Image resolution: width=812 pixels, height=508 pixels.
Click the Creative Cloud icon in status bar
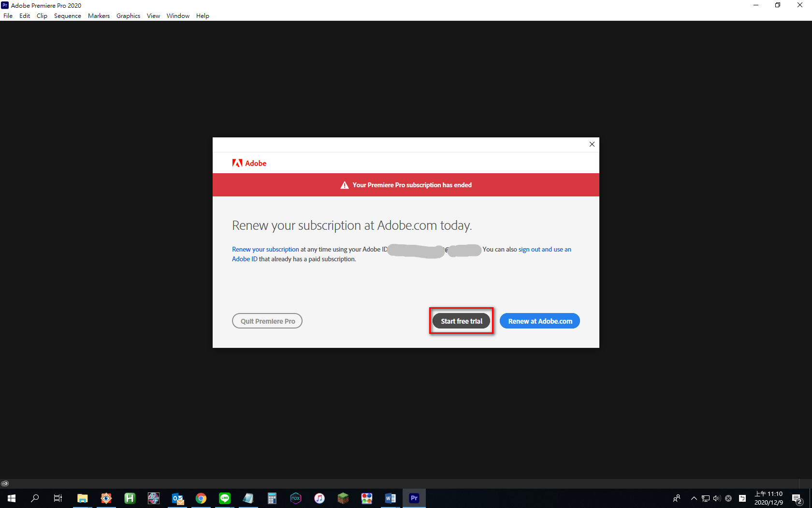[5, 483]
